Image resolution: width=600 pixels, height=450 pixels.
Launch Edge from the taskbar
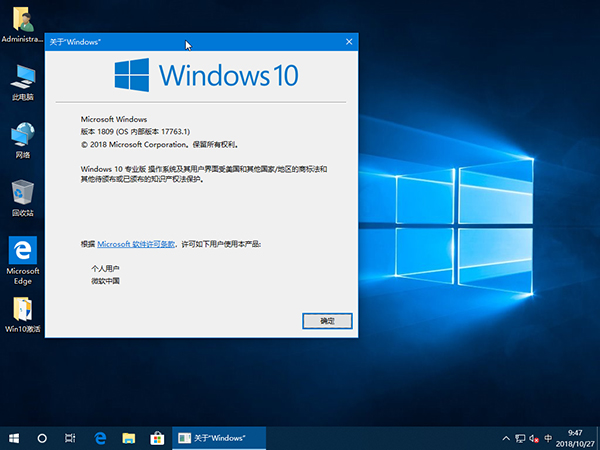pos(100,438)
